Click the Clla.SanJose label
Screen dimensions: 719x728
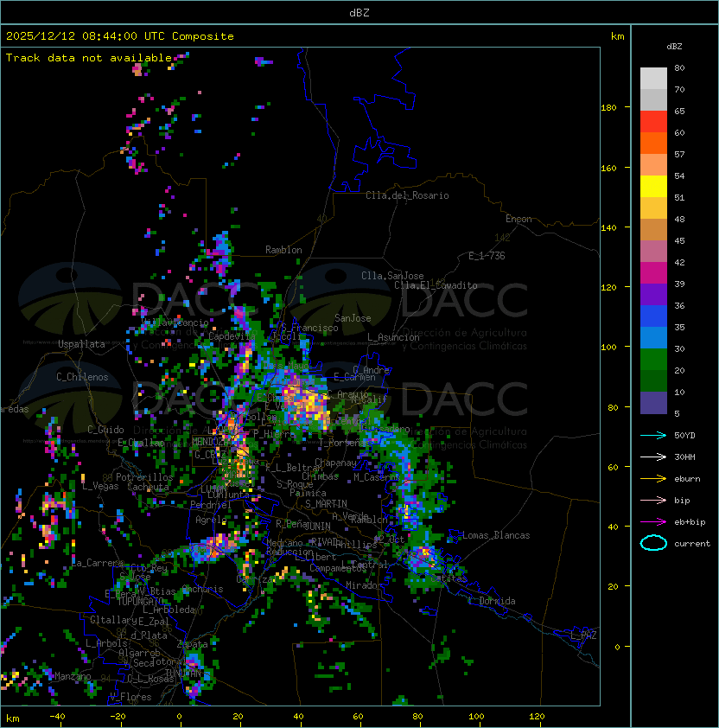point(392,276)
